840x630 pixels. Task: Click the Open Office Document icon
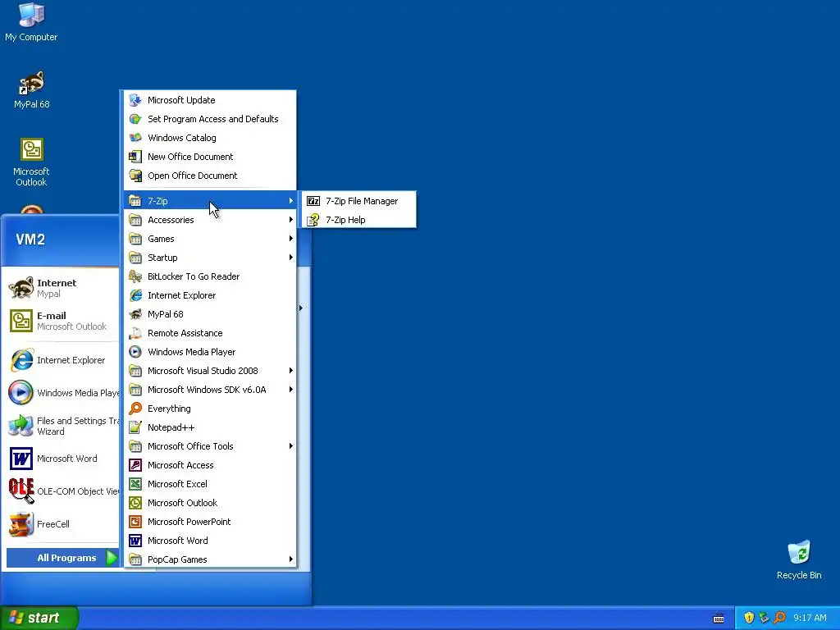tap(135, 176)
